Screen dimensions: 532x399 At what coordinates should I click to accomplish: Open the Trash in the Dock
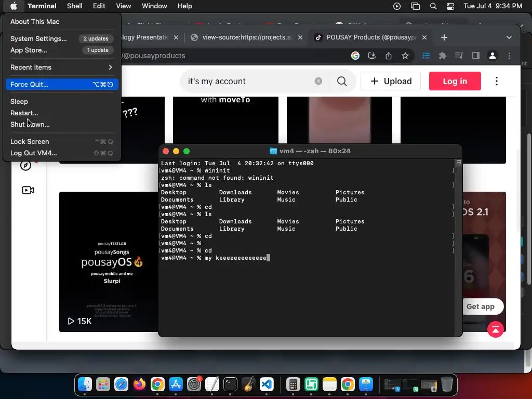pyautogui.click(x=447, y=384)
